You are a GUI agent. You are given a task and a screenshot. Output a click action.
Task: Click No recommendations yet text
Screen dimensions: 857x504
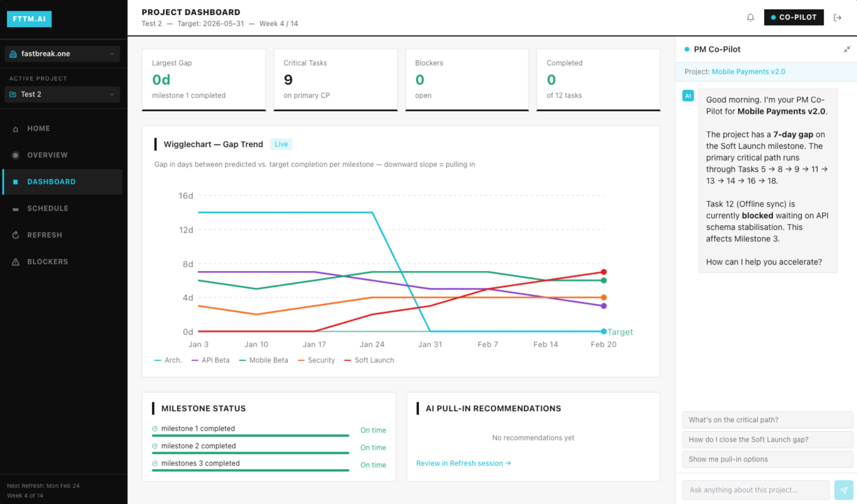pos(533,438)
